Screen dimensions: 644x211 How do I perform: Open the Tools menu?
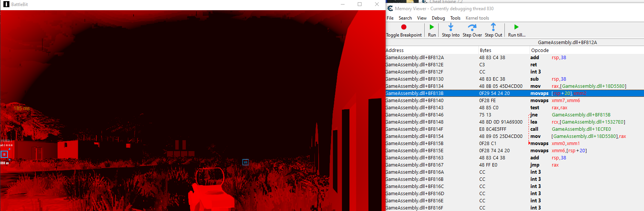click(455, 18)
